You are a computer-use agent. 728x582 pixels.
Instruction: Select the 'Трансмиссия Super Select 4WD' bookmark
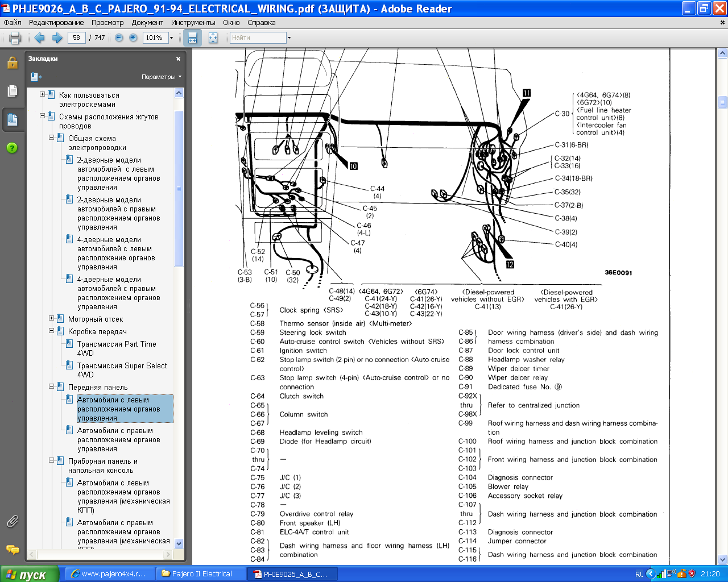[x=122, y=370]
